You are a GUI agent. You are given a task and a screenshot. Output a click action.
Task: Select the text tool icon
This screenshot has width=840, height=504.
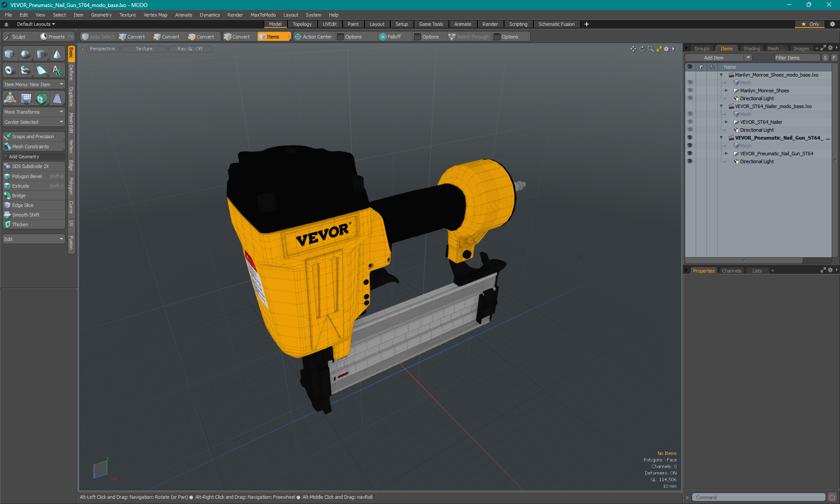[57, 70]
